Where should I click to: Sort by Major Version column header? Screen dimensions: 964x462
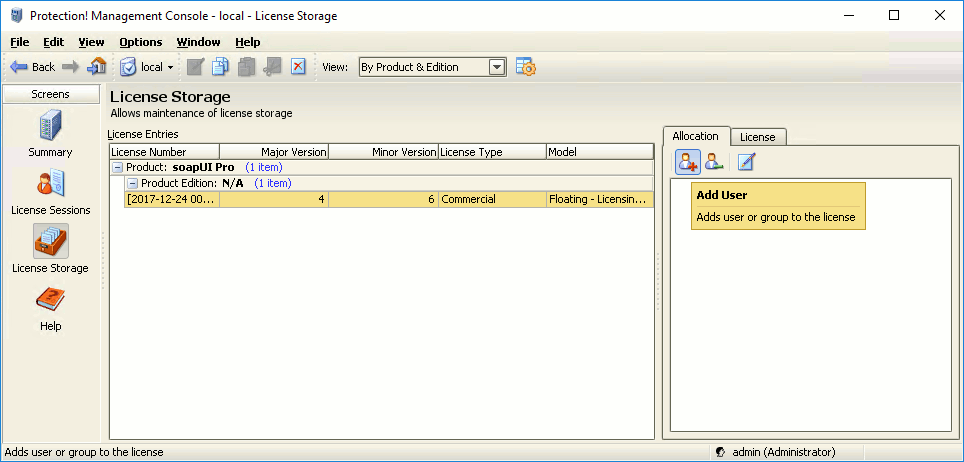click(x=274, y=152)
